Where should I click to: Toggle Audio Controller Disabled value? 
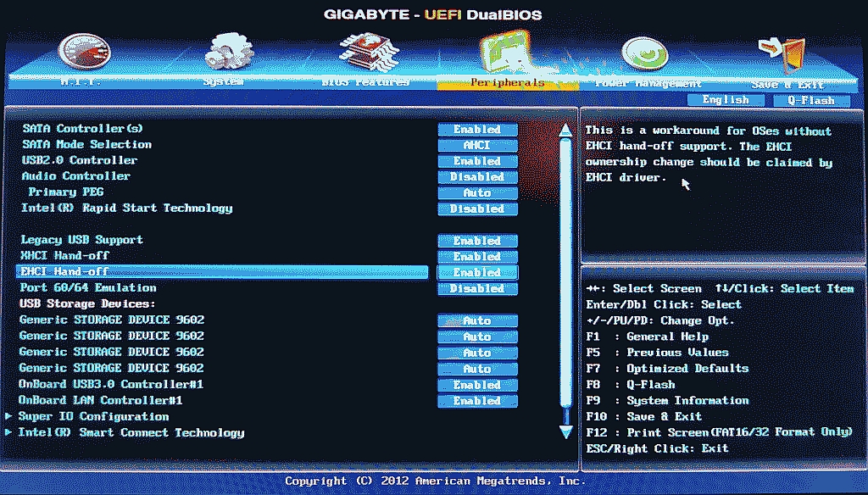478,177
